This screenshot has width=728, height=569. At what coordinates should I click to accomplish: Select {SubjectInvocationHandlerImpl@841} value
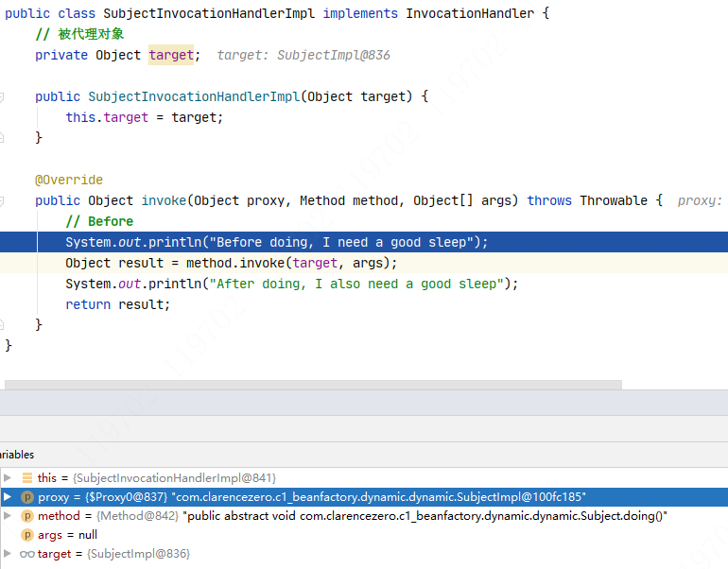[174, 478]
